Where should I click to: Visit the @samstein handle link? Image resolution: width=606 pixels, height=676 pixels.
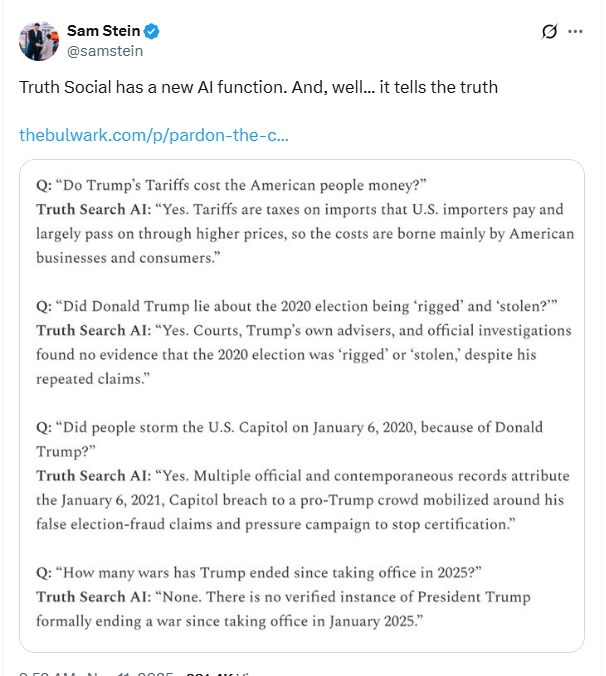point(105,51)
